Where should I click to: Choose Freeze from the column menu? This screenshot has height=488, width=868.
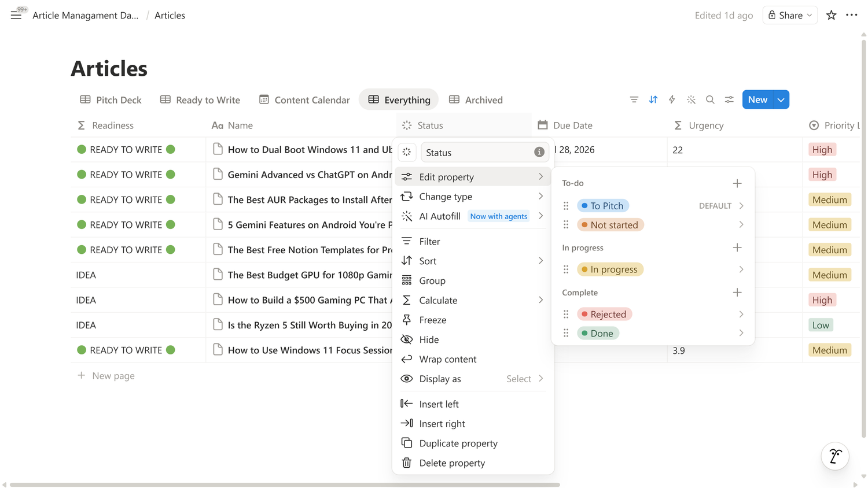473,320
